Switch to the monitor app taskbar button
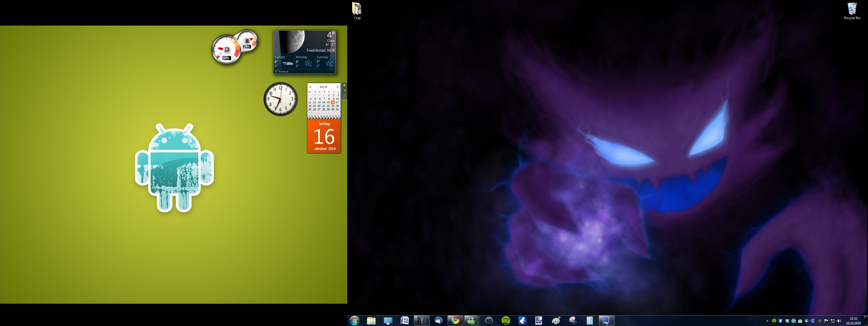This screenshot has width=868, height=326. tap(606, 321)
